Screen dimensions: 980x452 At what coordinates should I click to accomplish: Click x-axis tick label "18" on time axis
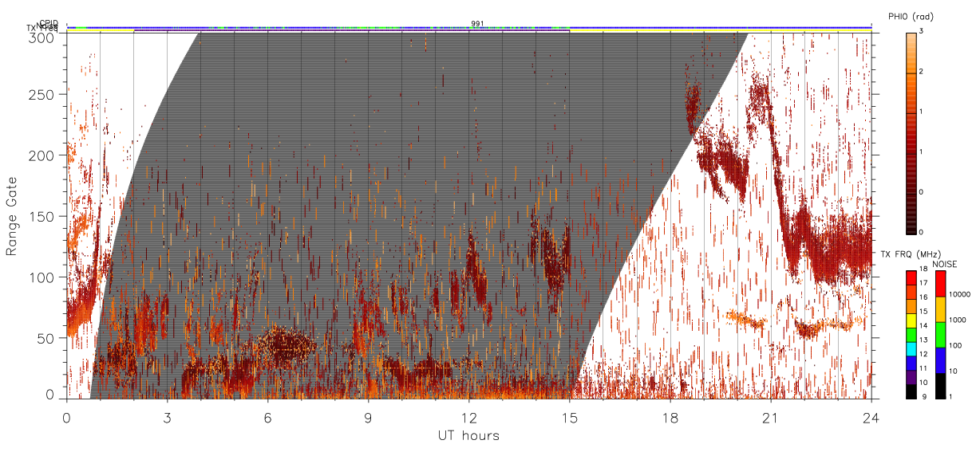tap(670, 417)
